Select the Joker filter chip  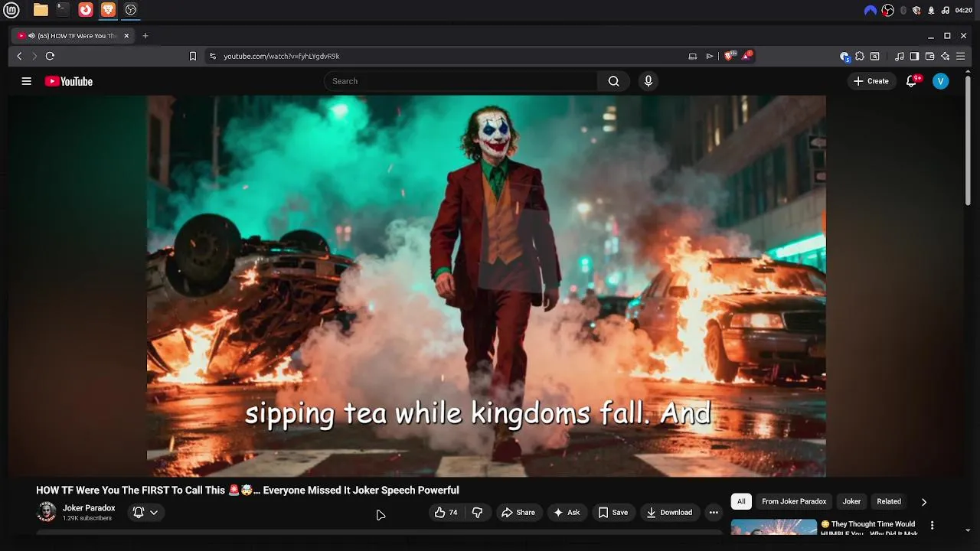851,501
